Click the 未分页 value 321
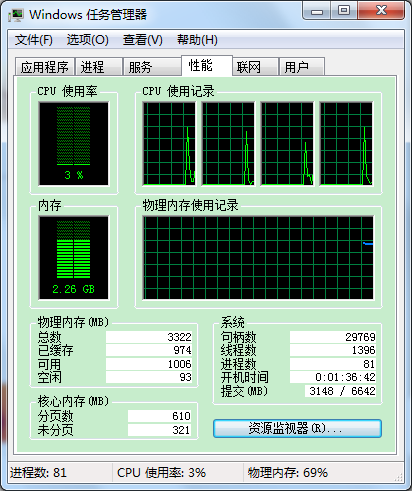Image resolution: width=412 pixels, height=491 pixels. pos(159,430)
